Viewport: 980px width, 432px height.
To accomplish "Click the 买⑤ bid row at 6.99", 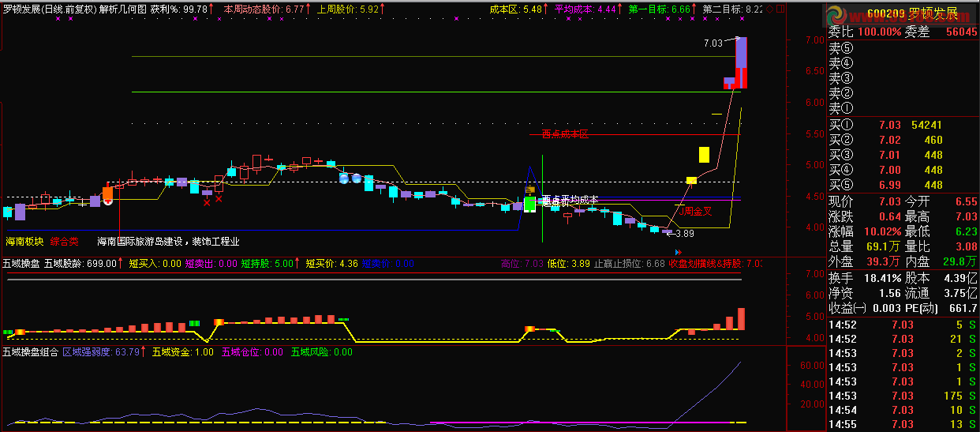I will [x=903, y=185].
